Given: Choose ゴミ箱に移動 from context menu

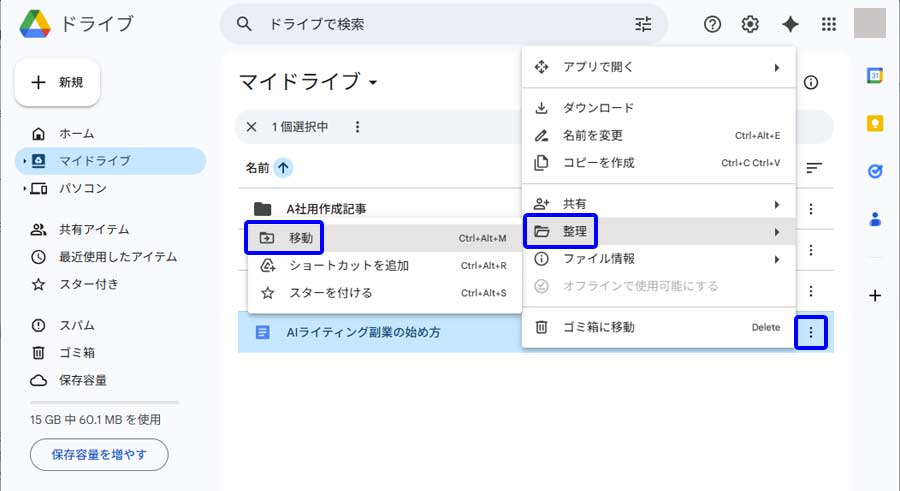Looking at the screenshot, I should tap(598, 327).
